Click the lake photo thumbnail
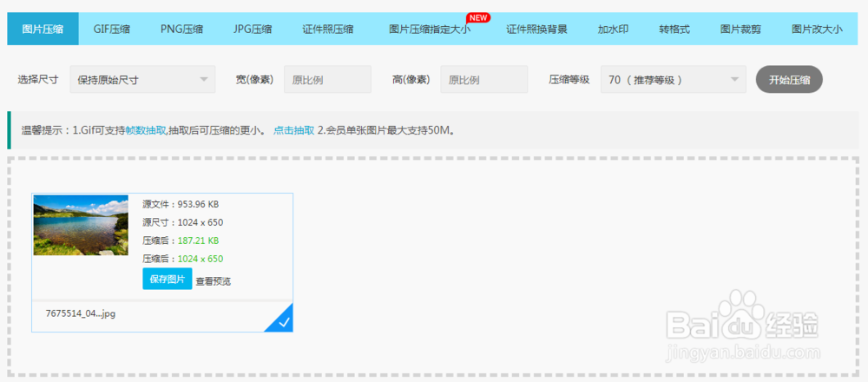 (81, 225)
